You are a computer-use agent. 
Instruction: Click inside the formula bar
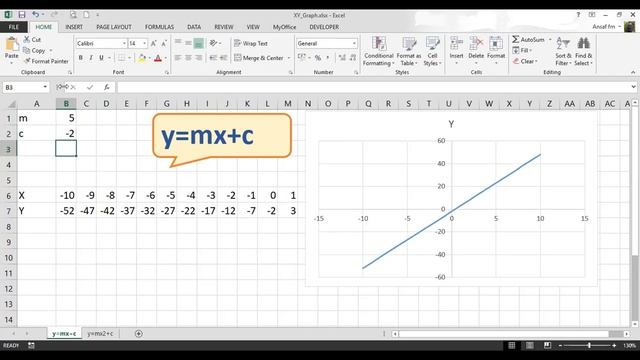pyautogui.click(x=373, y=87)
